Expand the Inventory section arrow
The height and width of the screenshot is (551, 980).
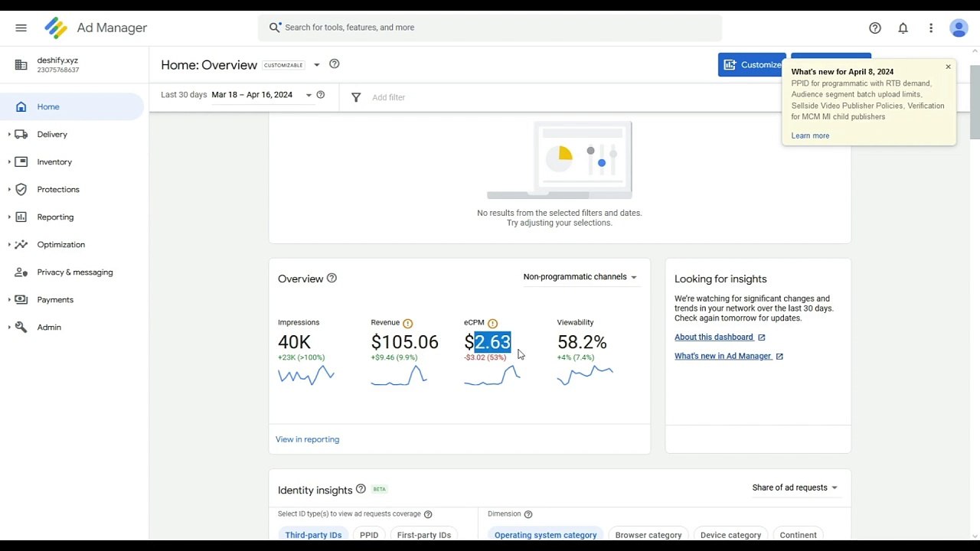[x=9, y=162]
